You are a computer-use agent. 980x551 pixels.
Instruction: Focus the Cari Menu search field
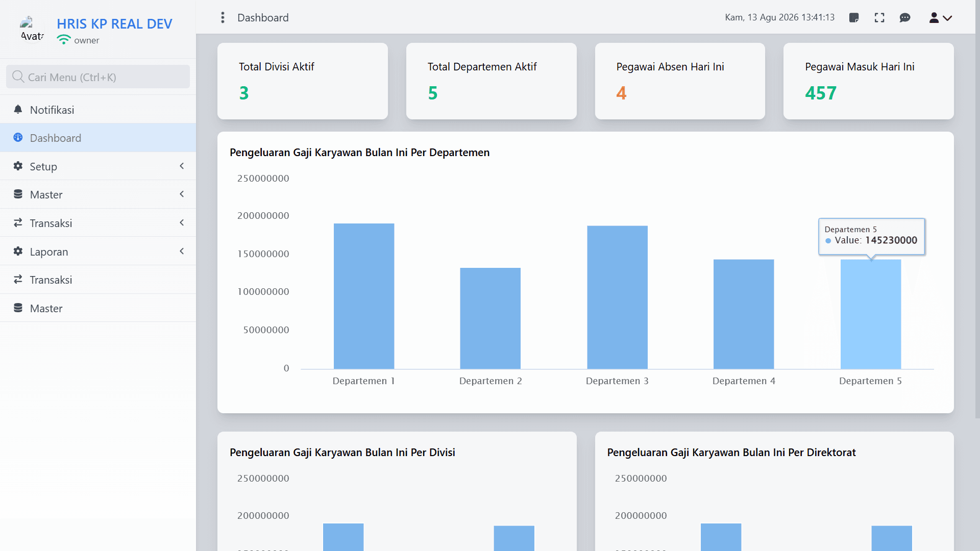coord(98,77)
